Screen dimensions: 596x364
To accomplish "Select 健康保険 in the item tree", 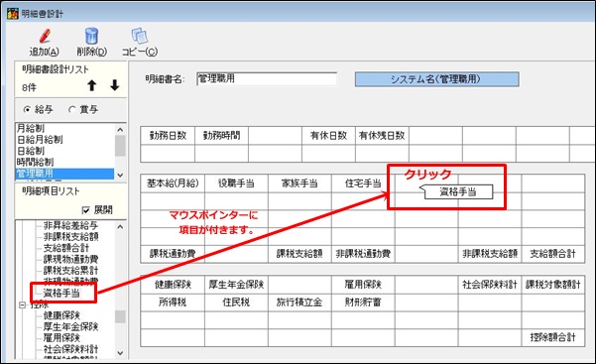I will [61, 315].
